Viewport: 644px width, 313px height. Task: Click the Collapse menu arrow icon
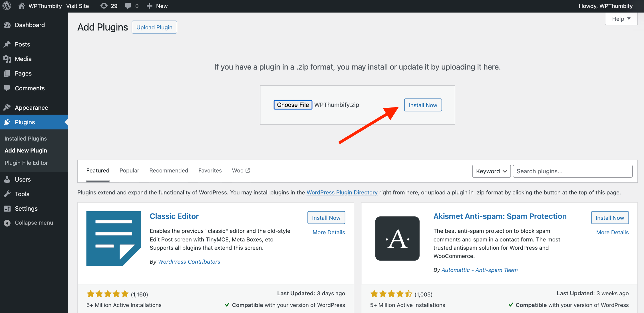7,223
